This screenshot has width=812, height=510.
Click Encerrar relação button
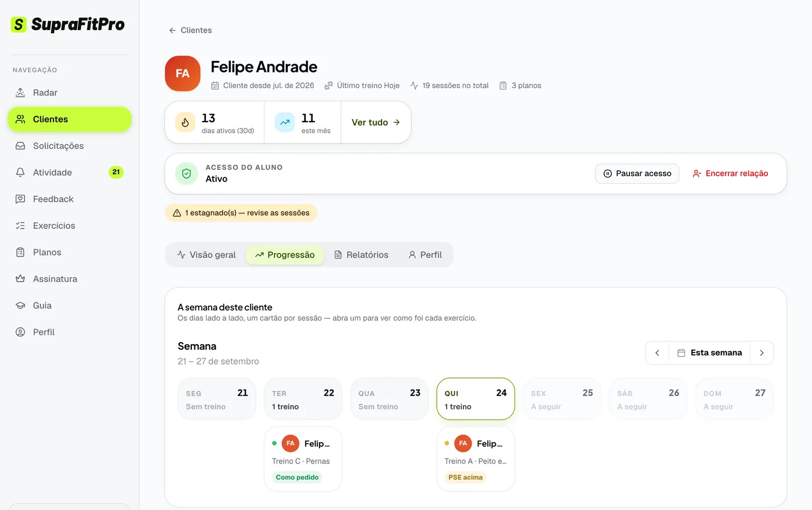point(730,174)
